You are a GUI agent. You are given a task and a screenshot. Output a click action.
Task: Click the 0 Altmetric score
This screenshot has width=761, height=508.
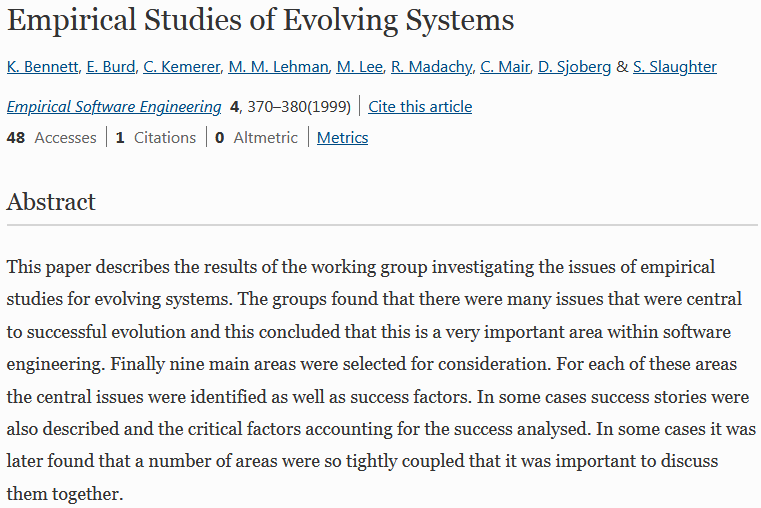click(257, 138)
